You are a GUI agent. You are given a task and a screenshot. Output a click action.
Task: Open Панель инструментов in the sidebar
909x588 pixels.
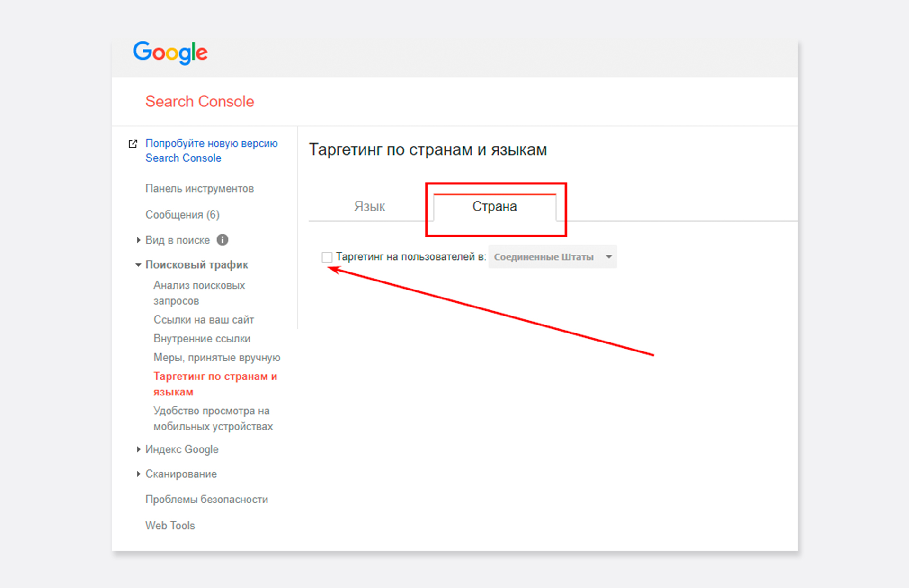[x=199, y=188]
